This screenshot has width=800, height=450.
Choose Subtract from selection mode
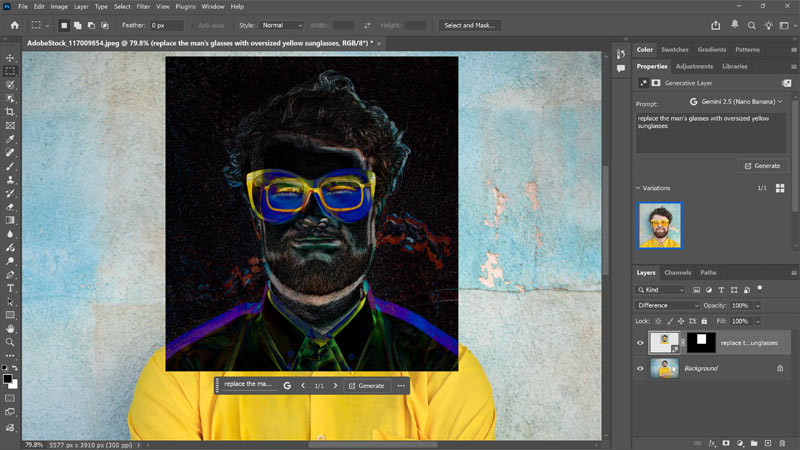(x=91, y=25)
